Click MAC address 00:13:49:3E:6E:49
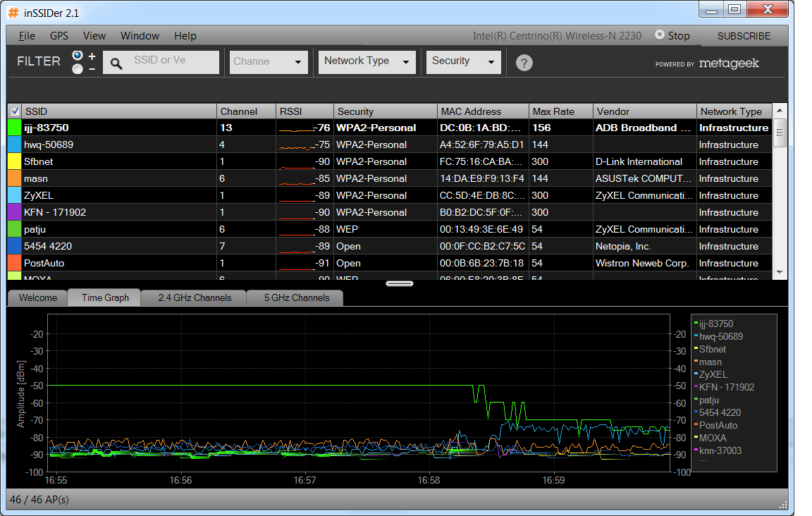The width and height of the screenshot is (812, 516). click(481, 230)
